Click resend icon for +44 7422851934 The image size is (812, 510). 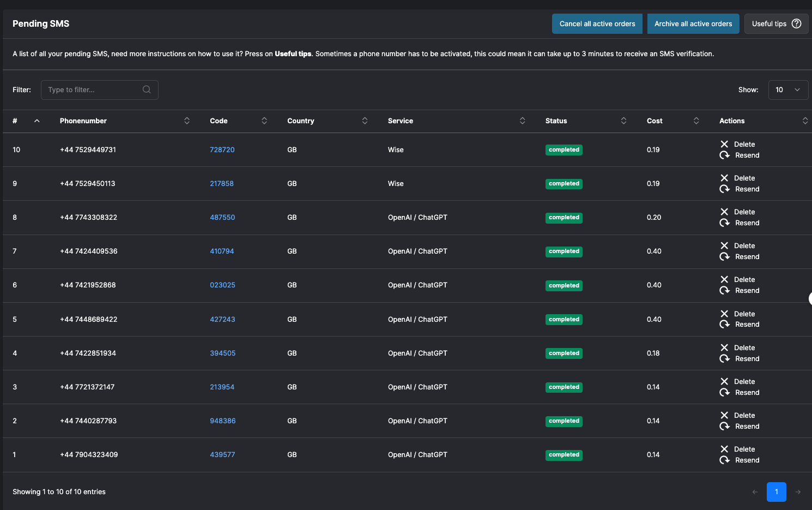click(724, 358)
